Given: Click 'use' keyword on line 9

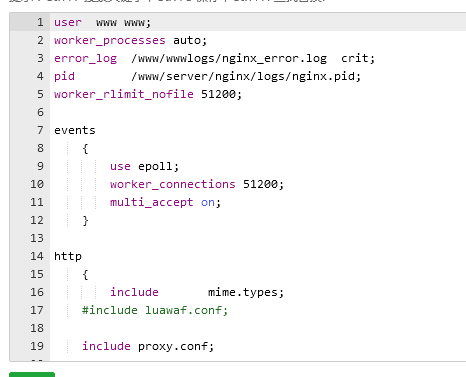Looking at the screenshot, I should tap(120, 166).
